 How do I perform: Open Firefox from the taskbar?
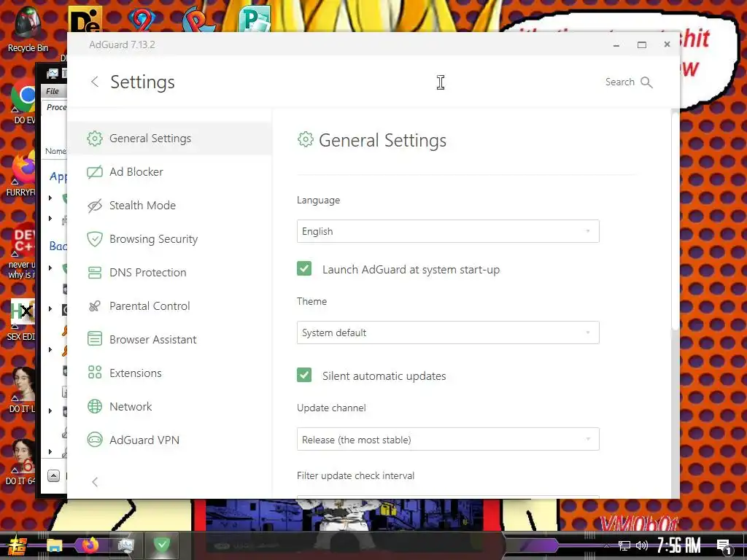(90, 545)
